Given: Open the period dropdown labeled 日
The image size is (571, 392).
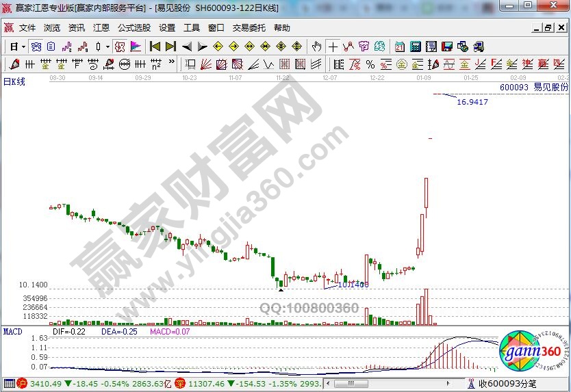Looking at the screenshot, I should pyautogui.click(x=16, y=47).
